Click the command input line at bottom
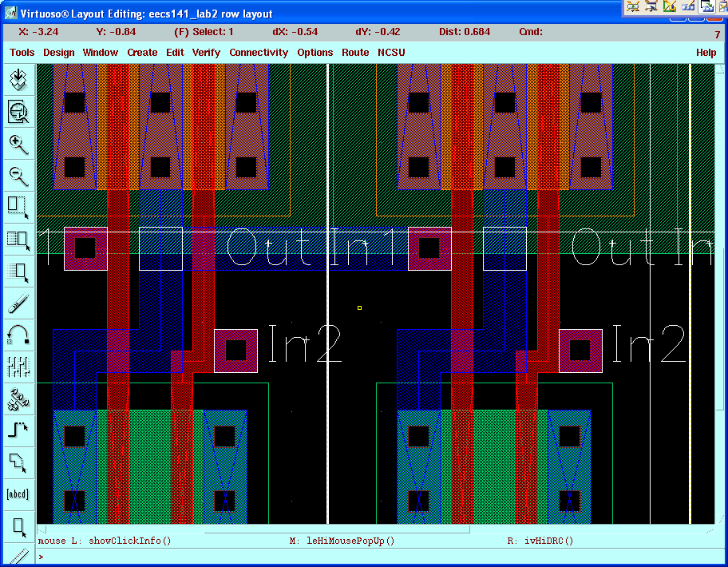The image size is (728, 567). [375, 557]
